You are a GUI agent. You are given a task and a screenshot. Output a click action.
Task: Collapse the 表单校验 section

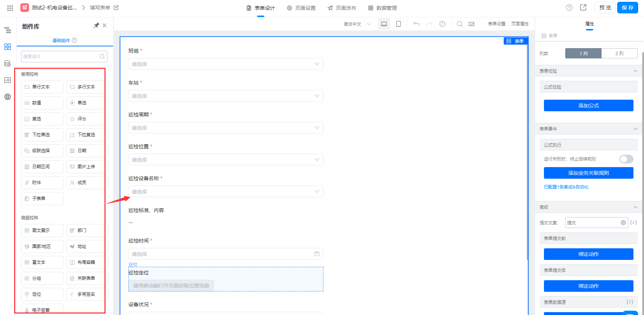coord(635,71)
